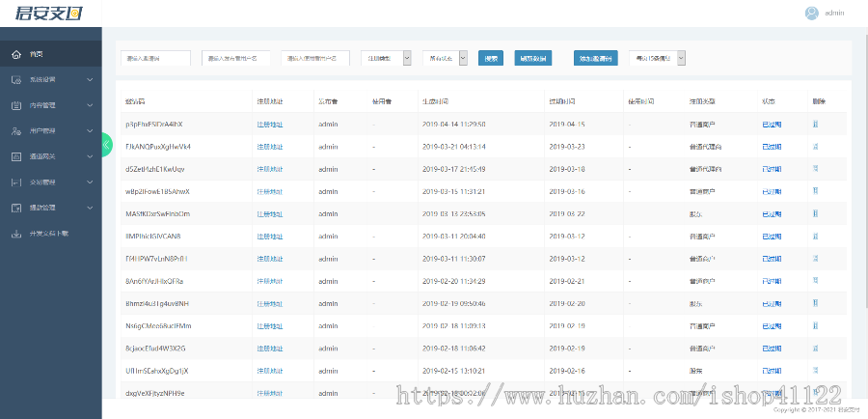Delete the invite code generated 2019-04-14

[815, 125]
